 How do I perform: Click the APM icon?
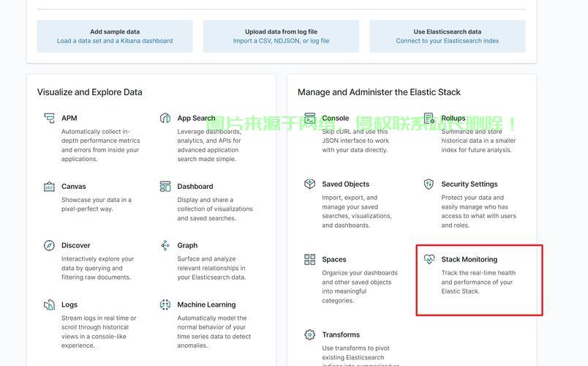[x=49, y=119]
